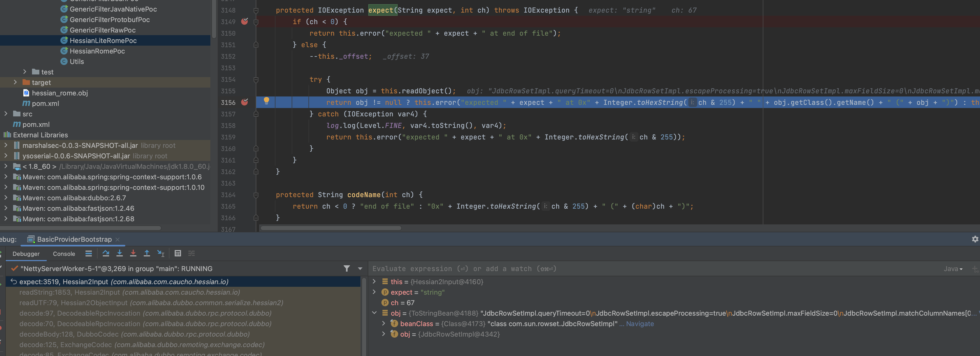This screenshot has height=356, width=980.
Task: Click the thread filter funnel icon
Action: click(x=347, y=268)
